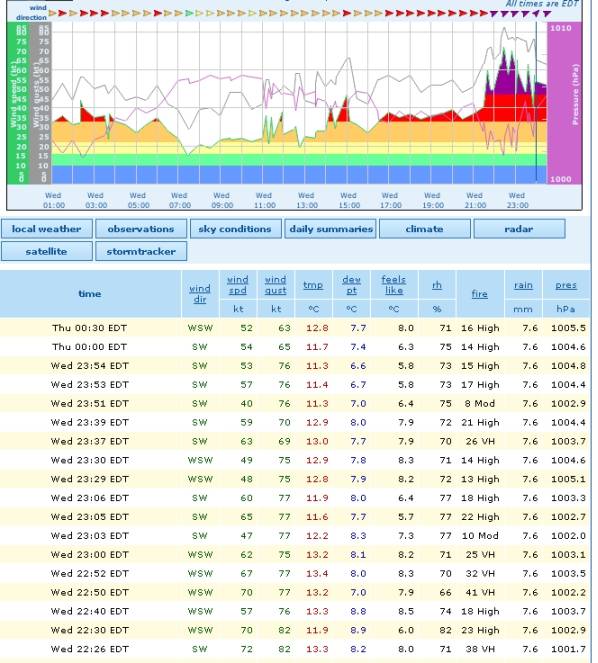This screenshot has height=663, width=598.
Task: Click the 10 Mod fire rating cell
Action: coord(480,536)
